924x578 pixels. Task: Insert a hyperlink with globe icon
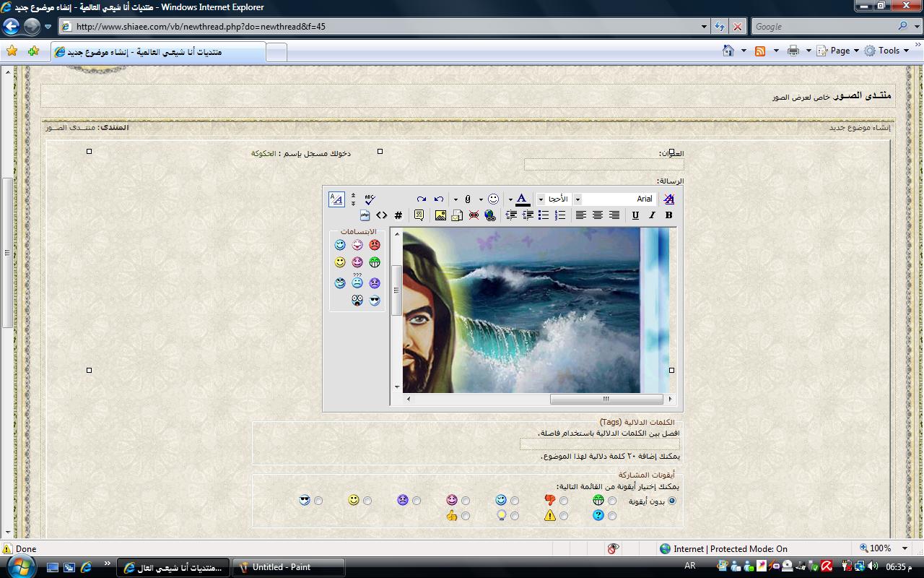[x=490, y=215]
